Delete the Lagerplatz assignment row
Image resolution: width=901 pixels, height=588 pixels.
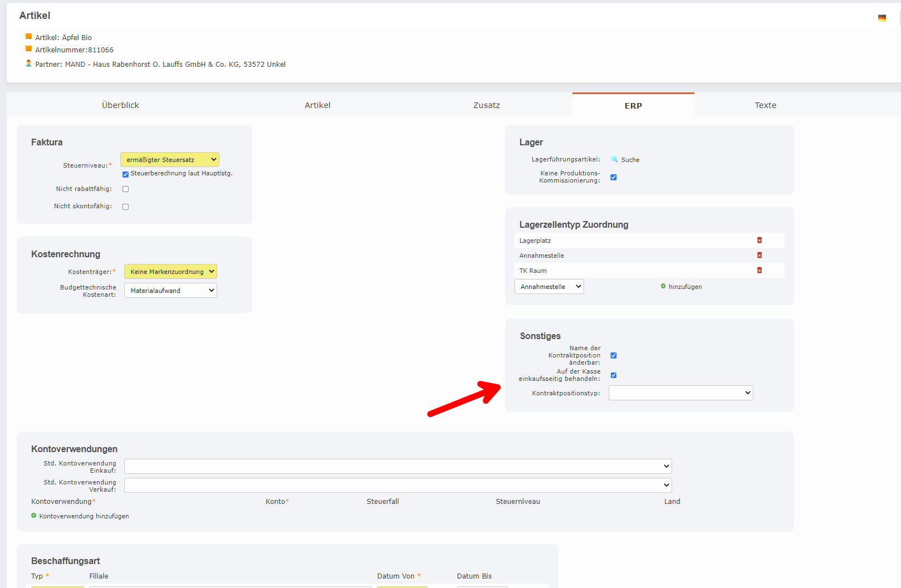click(759, 241)
